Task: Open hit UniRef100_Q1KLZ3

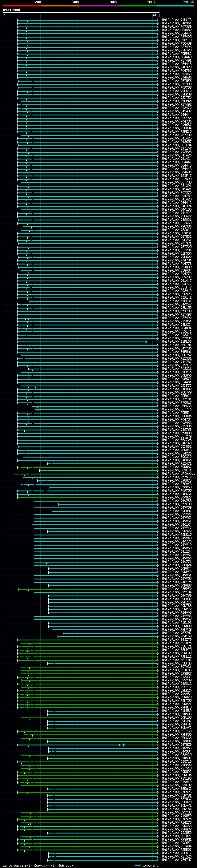Action: (x=177, y=20)
